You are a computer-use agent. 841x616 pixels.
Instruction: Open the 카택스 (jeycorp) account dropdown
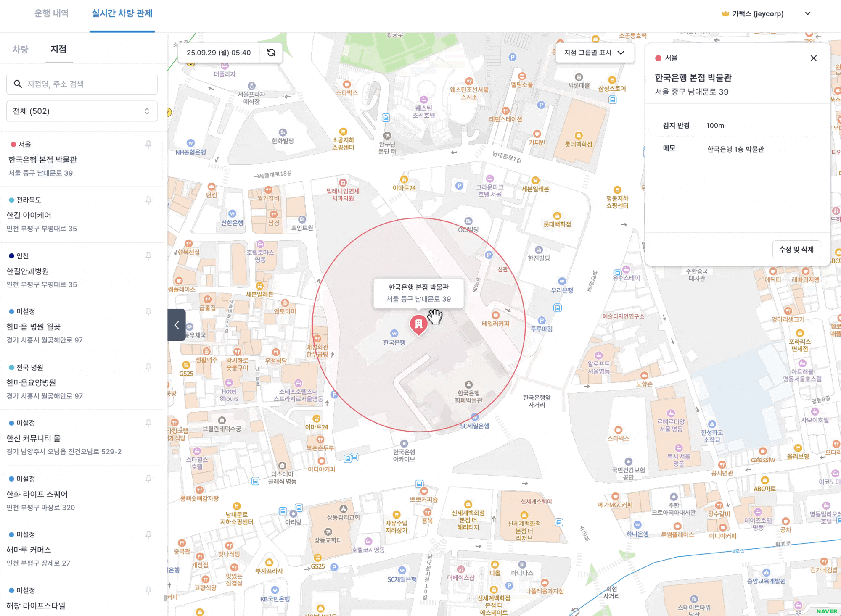[x=808, y=14]
